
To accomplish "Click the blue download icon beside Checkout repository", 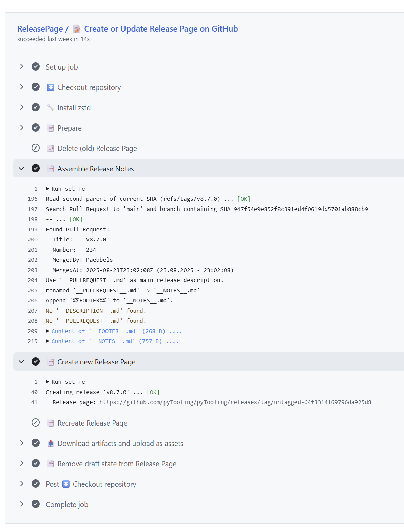I will click(x=51, y=87).
